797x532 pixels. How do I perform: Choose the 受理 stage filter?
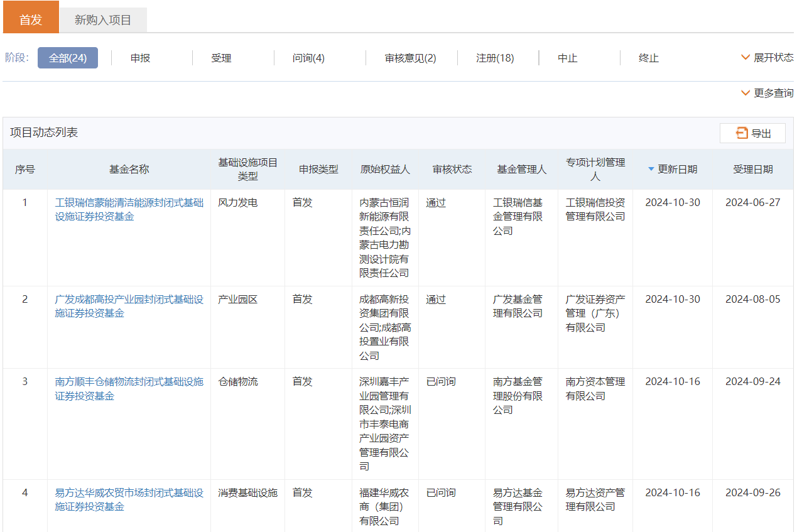click(x=221, y=58)
